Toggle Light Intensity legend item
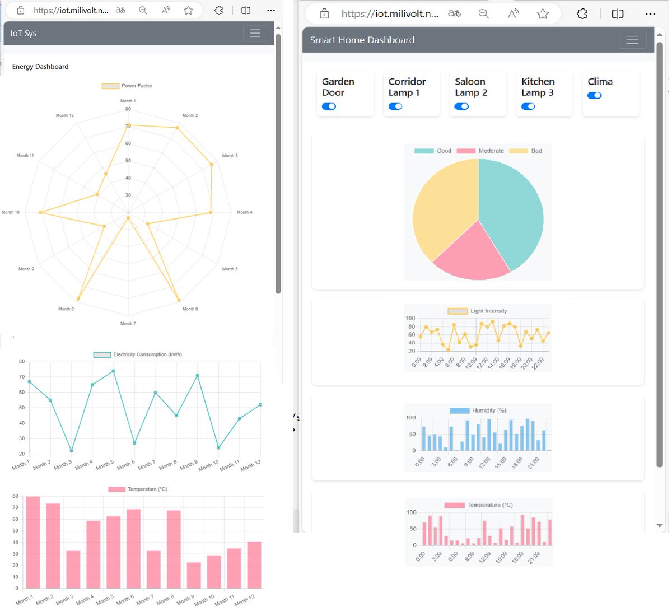672x616 pixels. [477, 311]
